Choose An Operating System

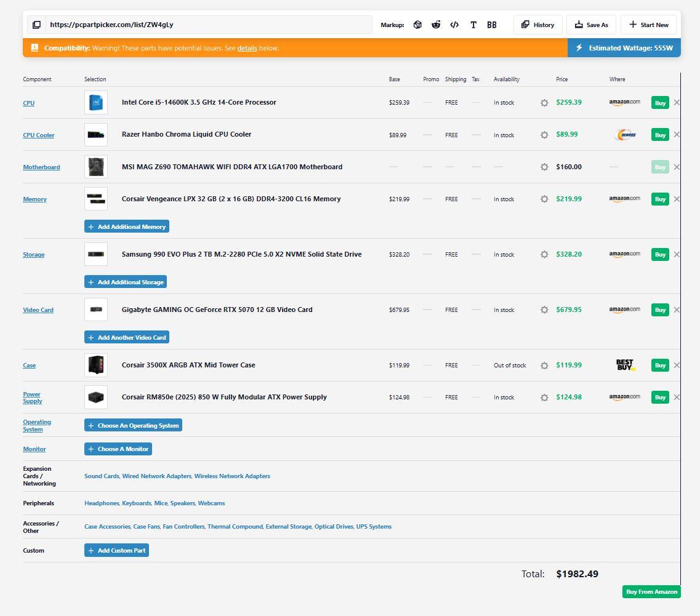133,425
